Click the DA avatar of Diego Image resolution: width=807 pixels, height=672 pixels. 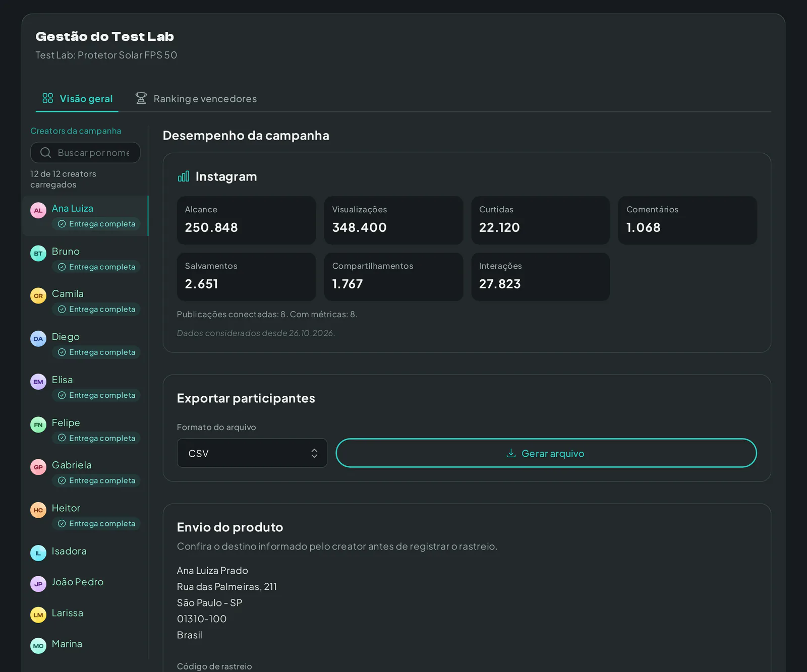tap(38, 339)
